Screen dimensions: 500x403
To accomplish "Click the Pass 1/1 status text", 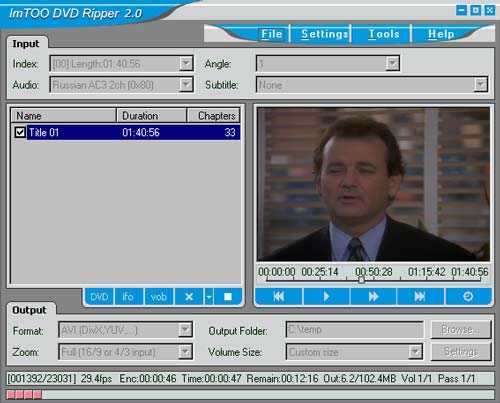I will click(x=456, y=379).
